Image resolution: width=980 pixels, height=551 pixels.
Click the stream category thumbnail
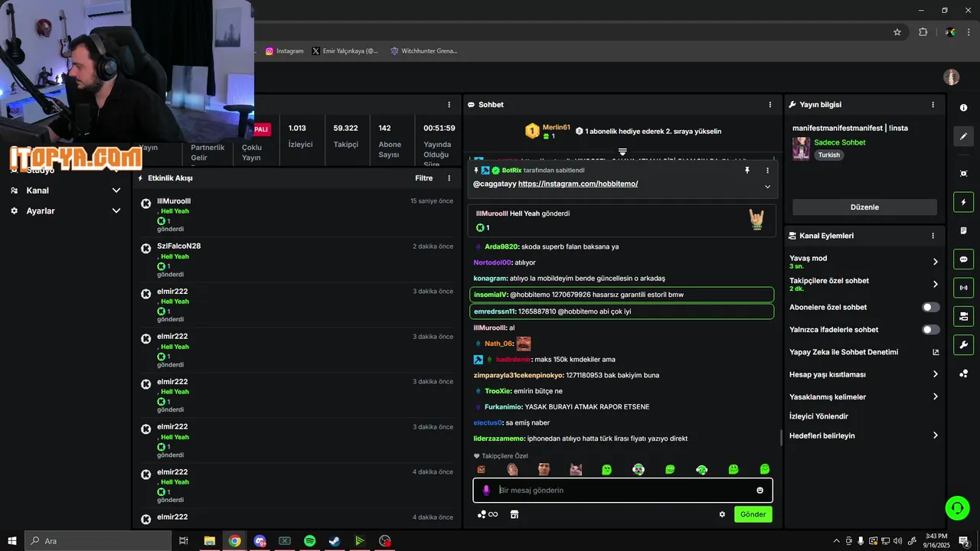click(x=801, y=148)
